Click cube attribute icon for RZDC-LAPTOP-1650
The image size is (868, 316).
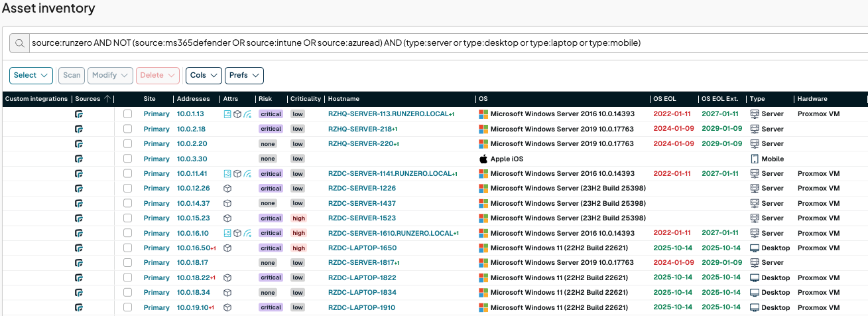(227, 248)
